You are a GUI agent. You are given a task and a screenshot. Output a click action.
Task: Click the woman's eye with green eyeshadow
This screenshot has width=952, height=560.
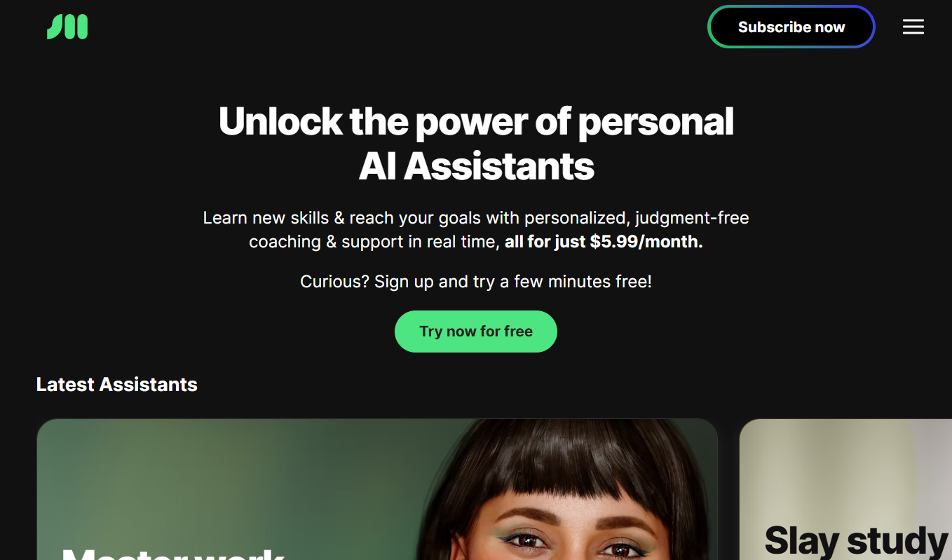(519, 541)
